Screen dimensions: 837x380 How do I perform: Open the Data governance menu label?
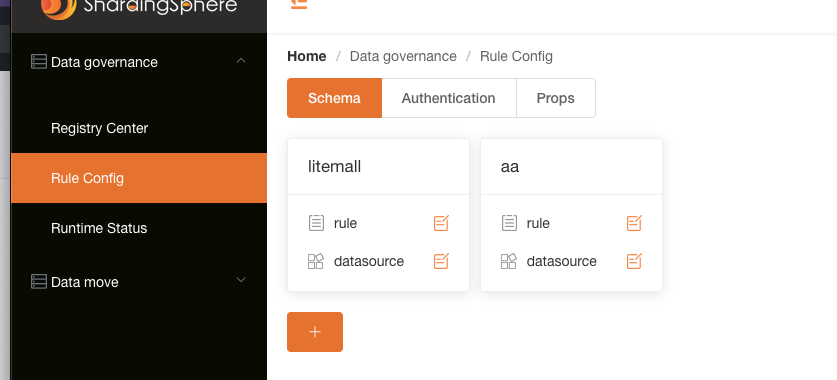[105, 62]
